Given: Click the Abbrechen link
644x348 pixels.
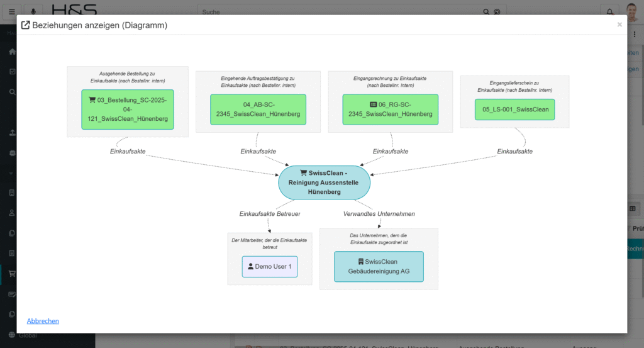Looking at the screenshot, I should [x=43, y=321].
